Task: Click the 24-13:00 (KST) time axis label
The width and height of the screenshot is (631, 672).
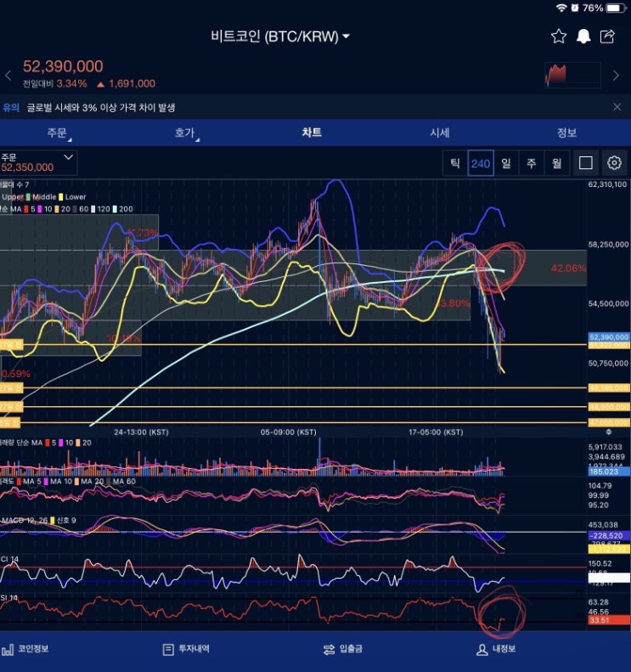Action: 141,432
